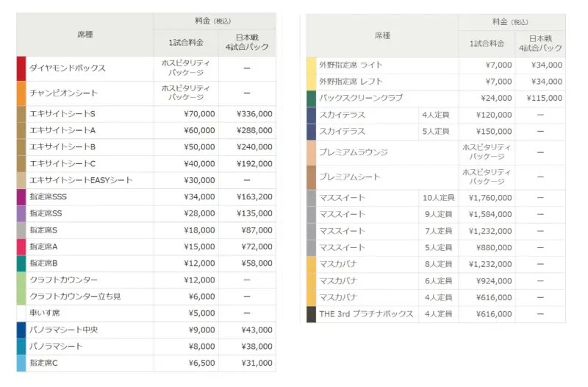Select the 外野指定席 ライト seat name
The height and width of the screenshot is (387, 588).
[351, 65]
